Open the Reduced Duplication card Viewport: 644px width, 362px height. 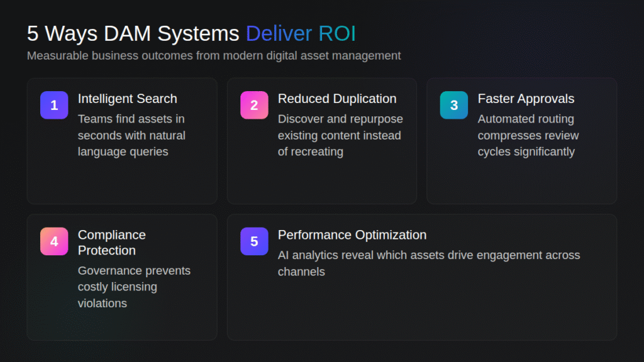(x=322, y=140)
